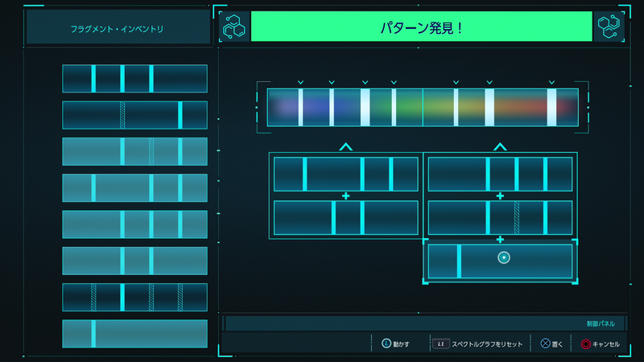The image size is (644, 362).
Task: Select the light inventory fragment with two solid bars
Action: pos(134,261)
